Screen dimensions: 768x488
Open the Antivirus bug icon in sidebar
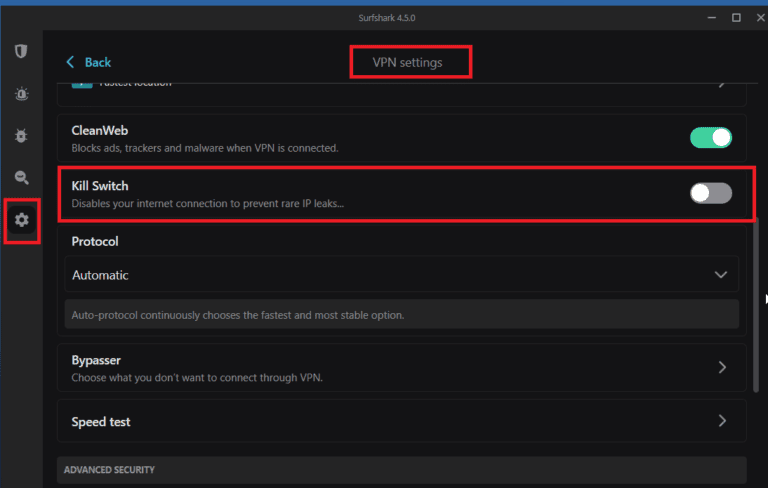click(21, 136)
